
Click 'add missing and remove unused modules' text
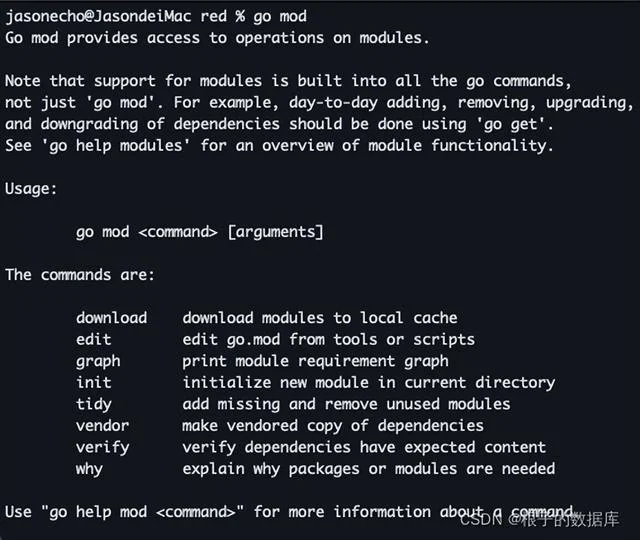pos(346,404)
